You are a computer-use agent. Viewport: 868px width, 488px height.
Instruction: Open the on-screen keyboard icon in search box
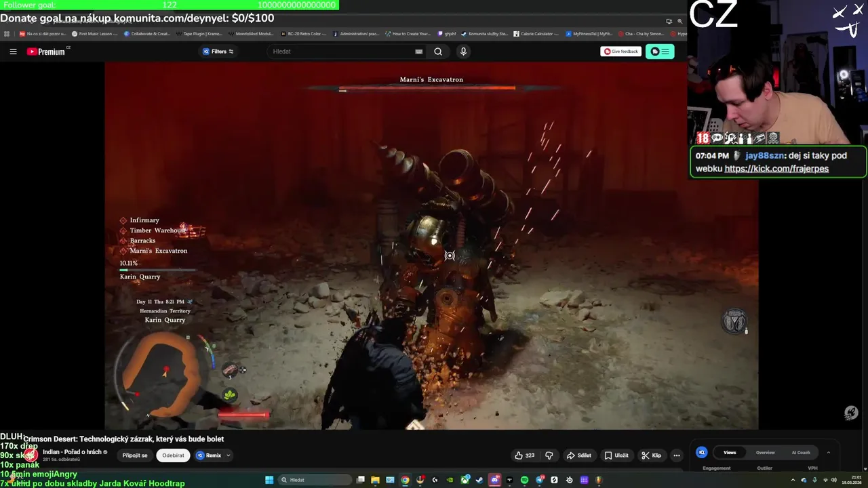tap(418, 52)
